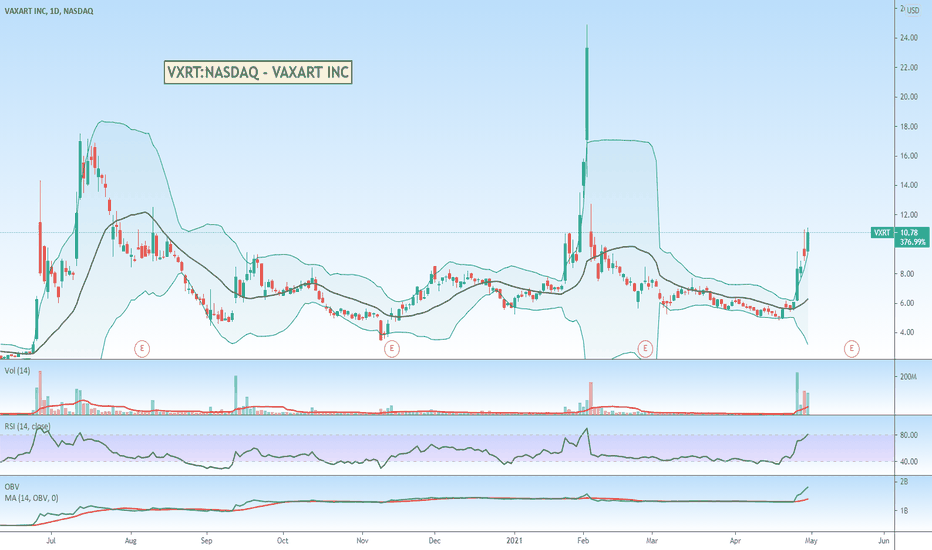932x550 pixels.
Task: Click the 22.00 price axis label
Action: (x=909, y=67)
